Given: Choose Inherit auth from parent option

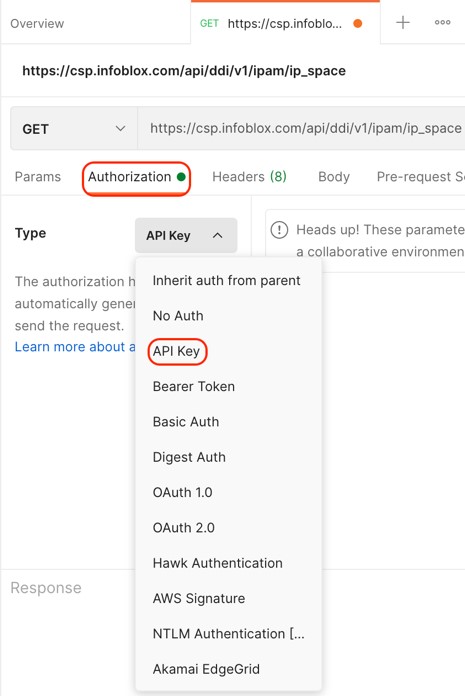Looking at the screenshot, I should coord(226,281).
